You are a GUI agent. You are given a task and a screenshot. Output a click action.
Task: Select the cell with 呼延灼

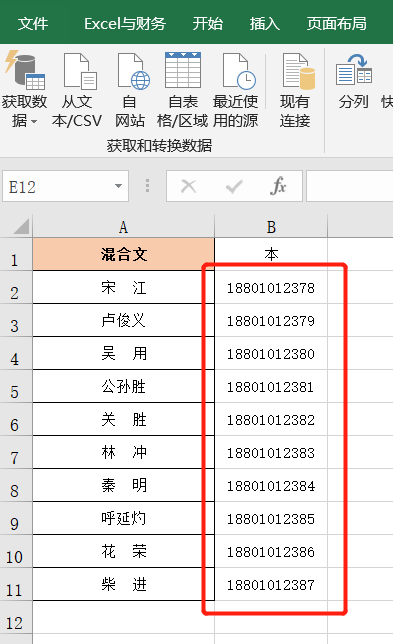tap(123, 518)
